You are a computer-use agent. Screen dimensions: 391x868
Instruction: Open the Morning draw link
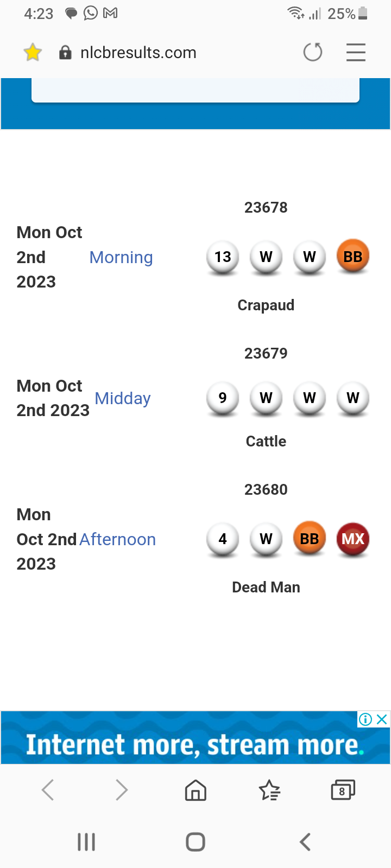coord(121,257)
